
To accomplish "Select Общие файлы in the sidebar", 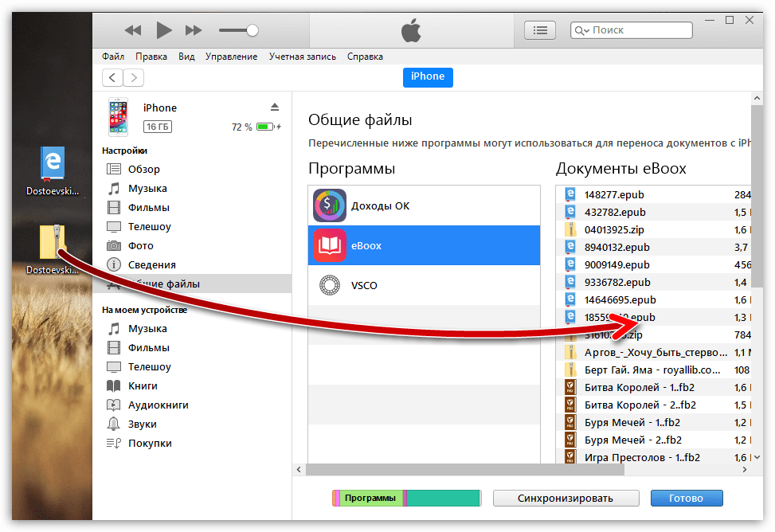I will click(192, 284).
